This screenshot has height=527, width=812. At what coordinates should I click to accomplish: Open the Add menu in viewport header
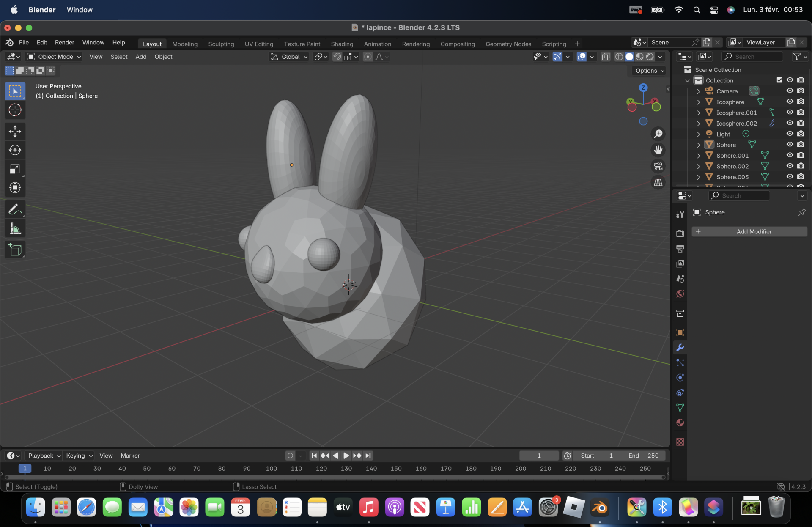coord(141,57)
